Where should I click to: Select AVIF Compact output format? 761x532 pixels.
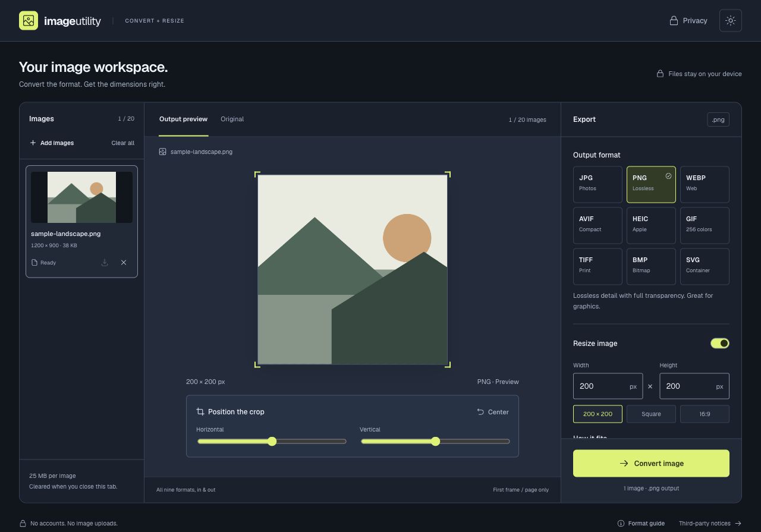[598, 225]
